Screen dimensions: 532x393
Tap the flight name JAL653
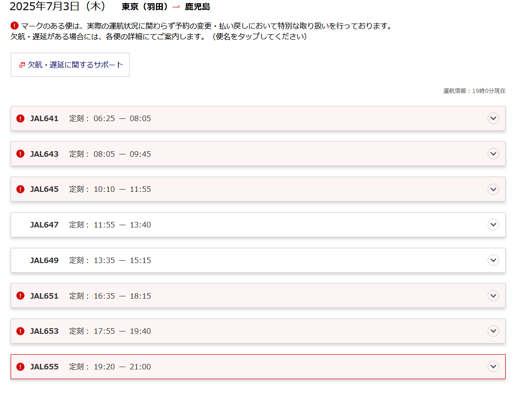pyautogui.click(x=44, y=332)
